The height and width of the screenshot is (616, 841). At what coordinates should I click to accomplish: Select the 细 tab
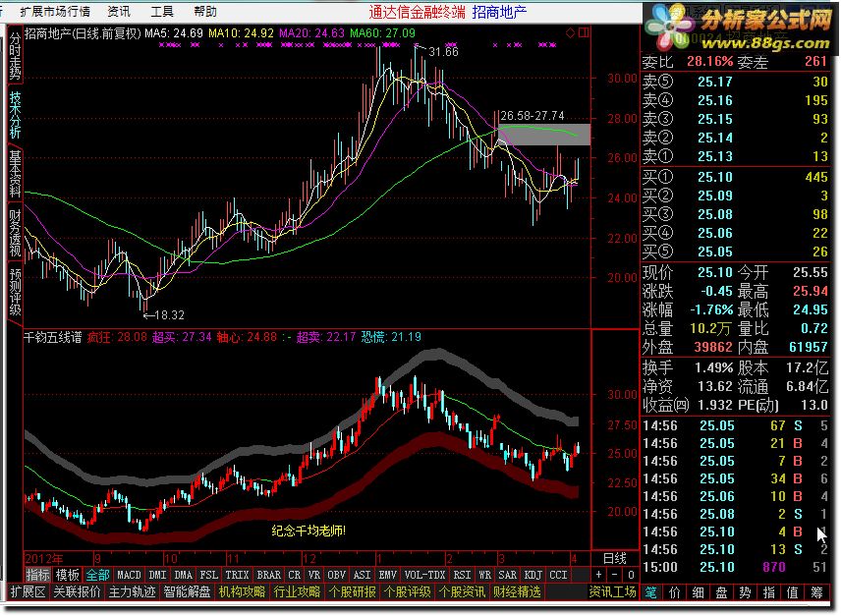point(698,592)
